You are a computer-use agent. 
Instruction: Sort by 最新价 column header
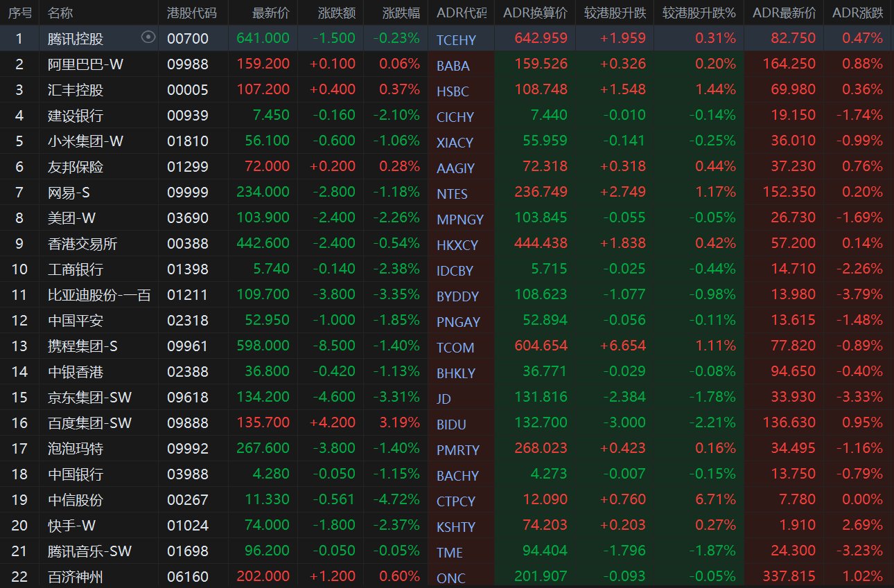pos(271,12)
